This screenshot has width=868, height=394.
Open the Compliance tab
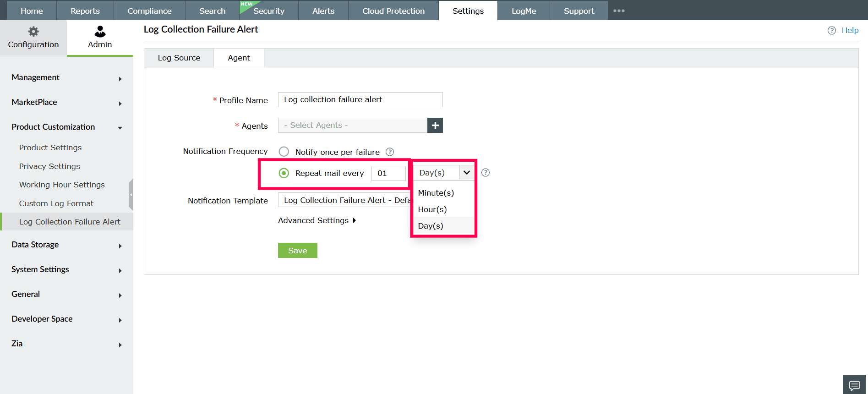point(149,11)
